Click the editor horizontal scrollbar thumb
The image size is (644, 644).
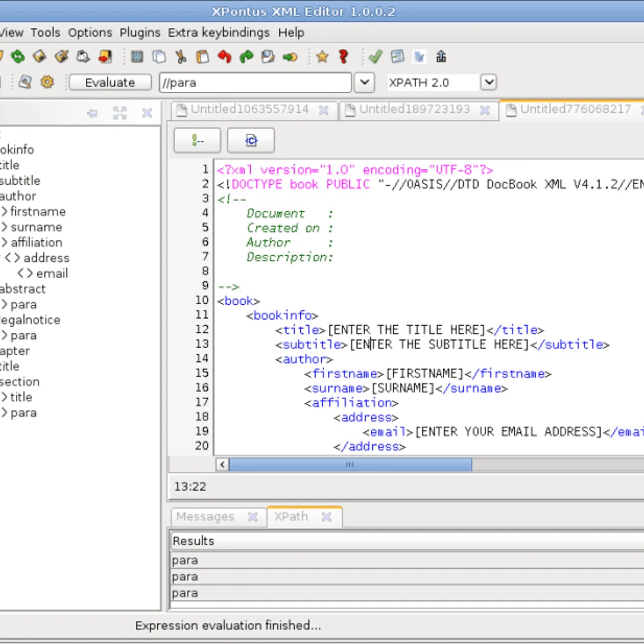pyautogui.click(x=350, y=464)
